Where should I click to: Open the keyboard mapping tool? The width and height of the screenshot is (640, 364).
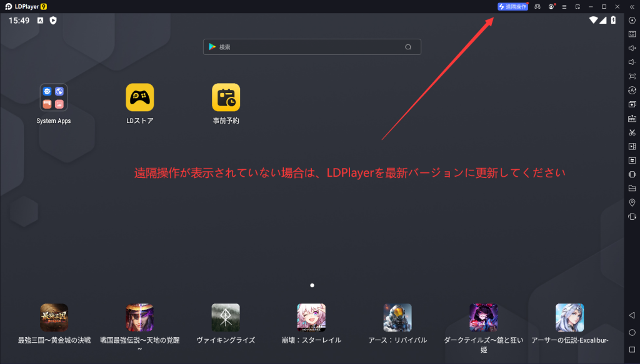631,34
